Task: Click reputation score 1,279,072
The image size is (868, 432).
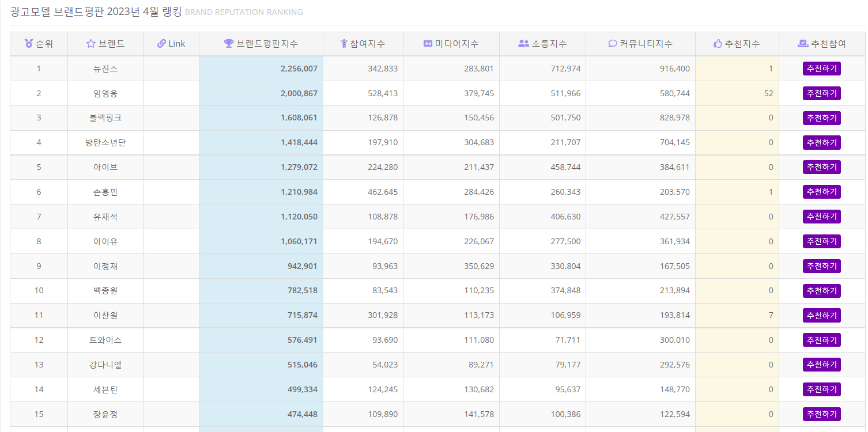Action: click(299, 167)
